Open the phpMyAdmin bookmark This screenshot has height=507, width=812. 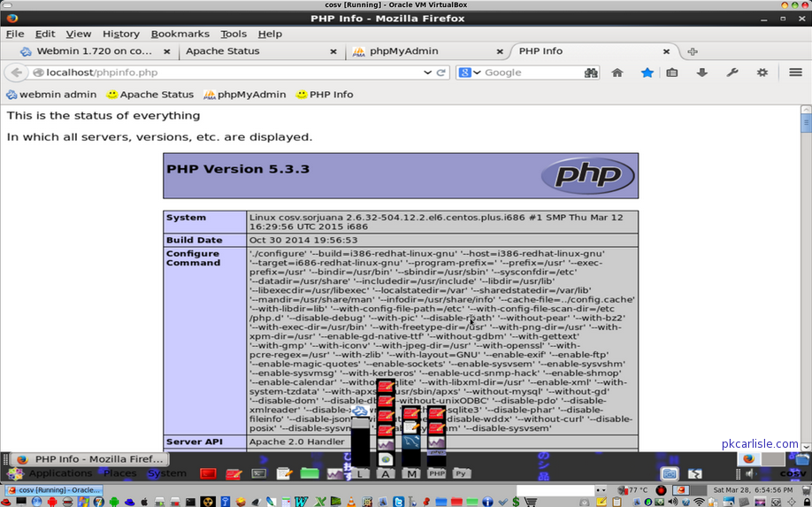tap(244, 95)
